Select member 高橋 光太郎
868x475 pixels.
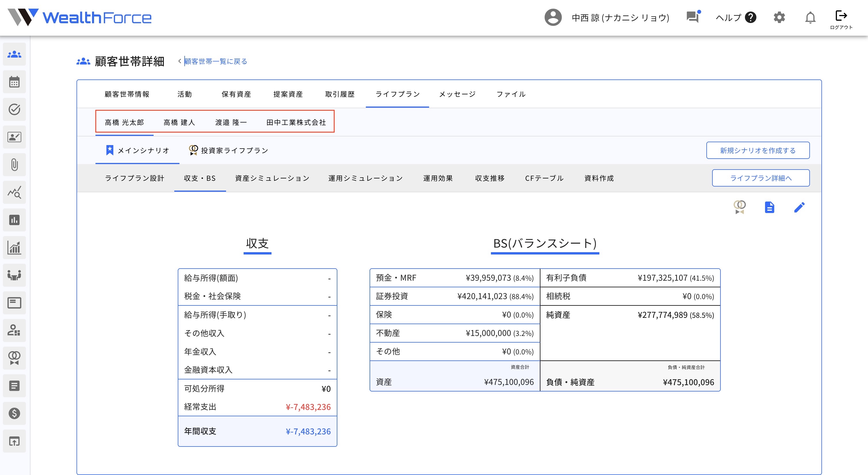click(124, 122)
